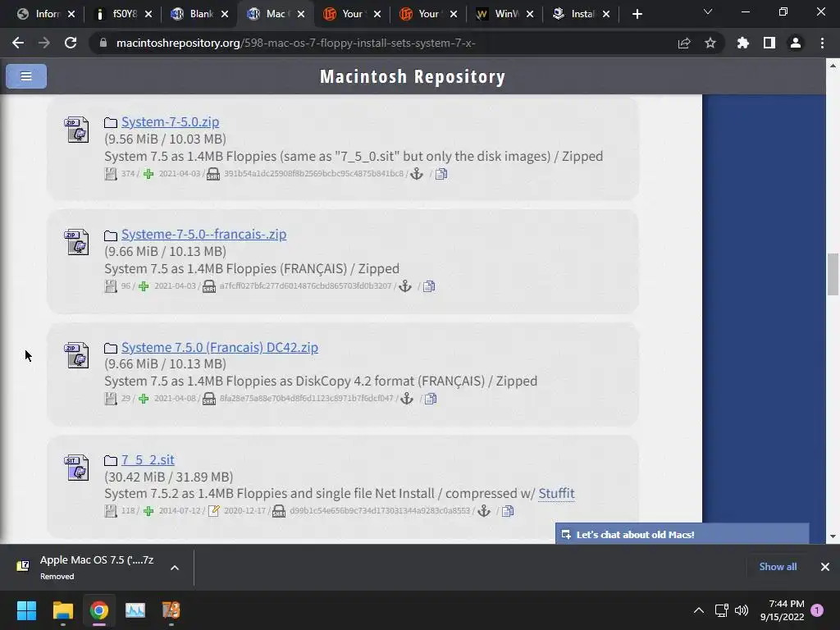Click the ZIP file icon for System-7-5-0.zip
This screenshot has height=630, width=840.
tap(76, 129)
